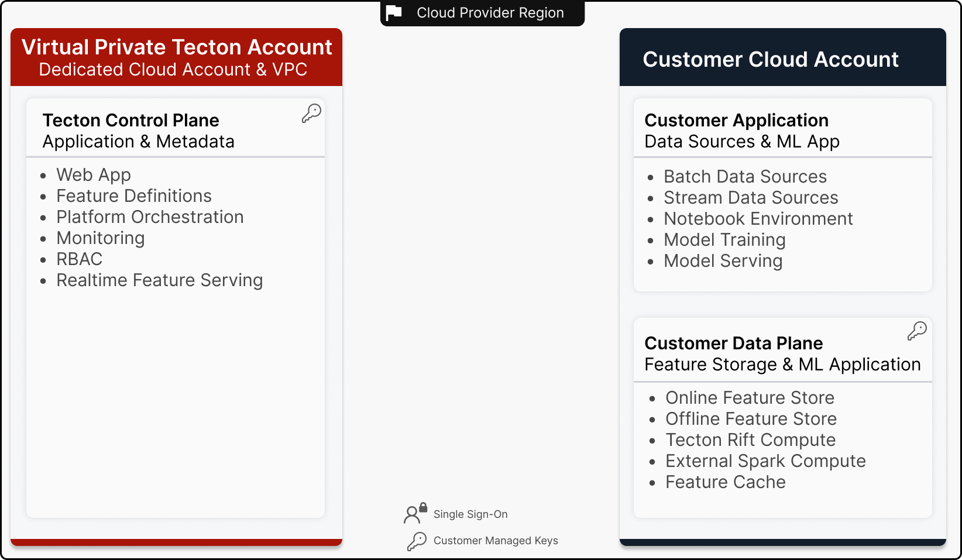Select the RBAC list item
This screenshot has height=560, width=962.
point(80,259)
